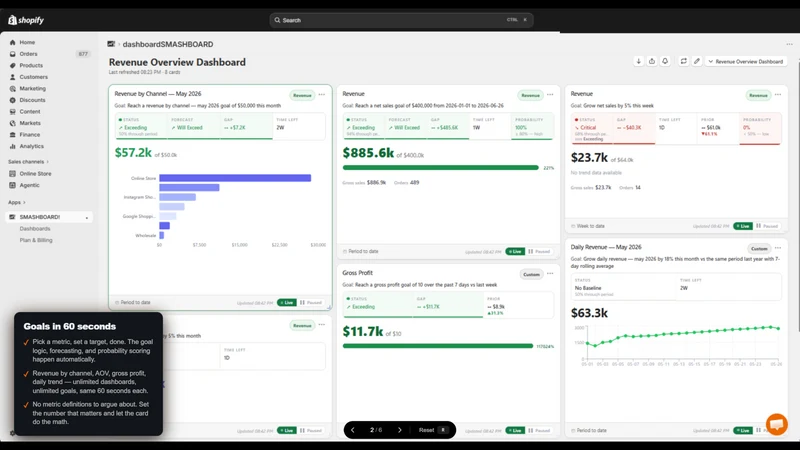Click the Search field
Image resolution: width=800 pixels, height=450 pixels.
click(x=401, y=20)
